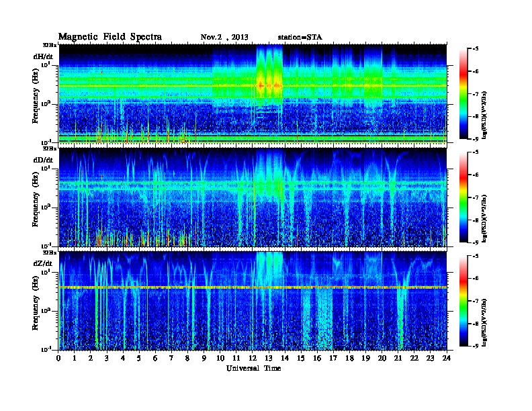The height and width of the screenshot is (411, 532).
Task: Click hour "15" on the Universal Time axis
Action: (x=301, y=358)
